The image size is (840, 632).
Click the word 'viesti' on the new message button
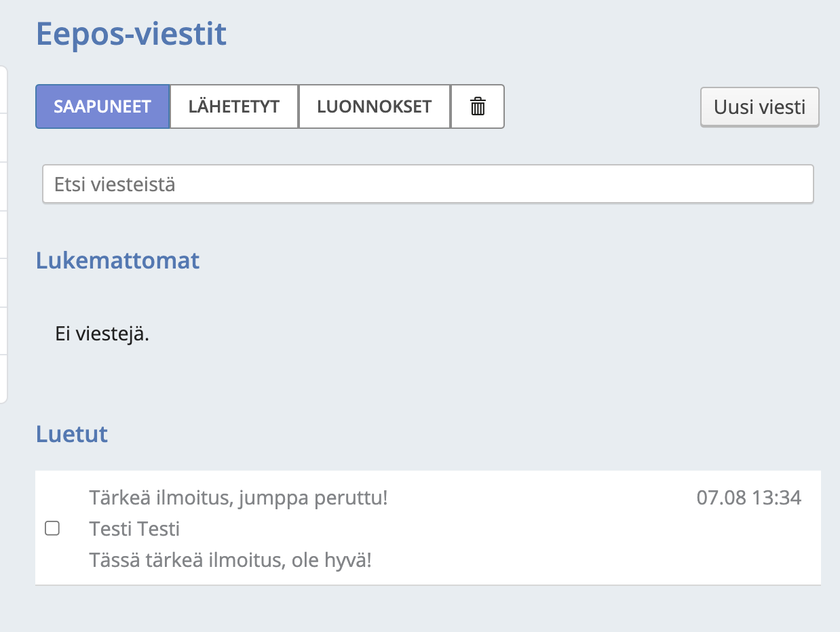tap(784, 107)
